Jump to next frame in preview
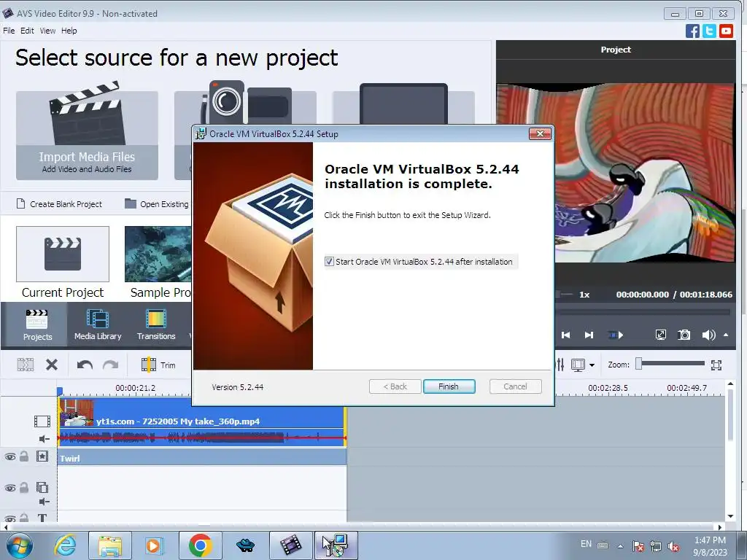The width and height of the screenshot is (747, 560). pos(589,335)
